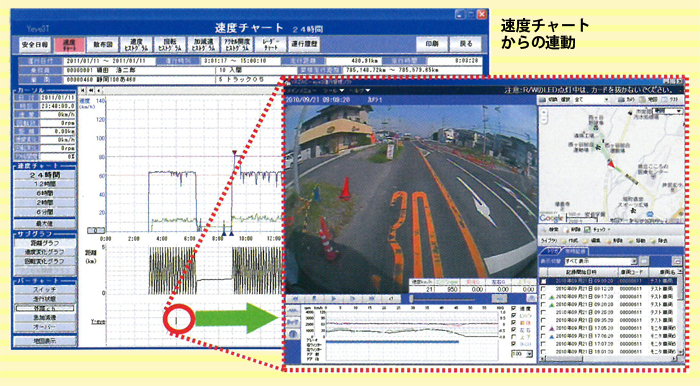Open the 地図 map icon in the right toolbar

click(x=647, y=99)
